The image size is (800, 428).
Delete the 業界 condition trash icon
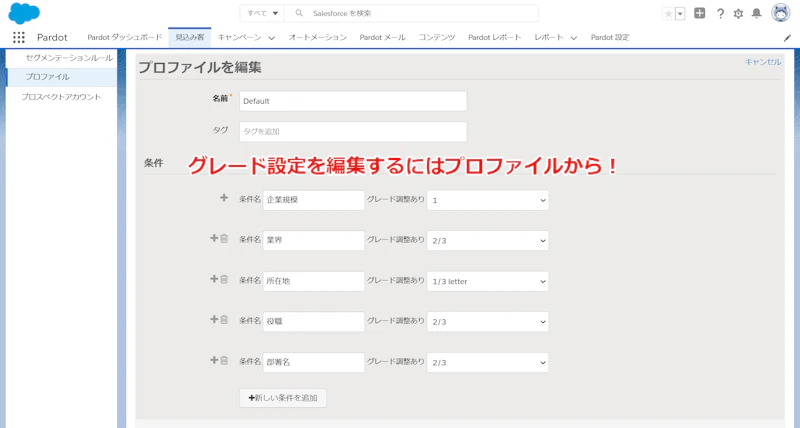point(223,238)
